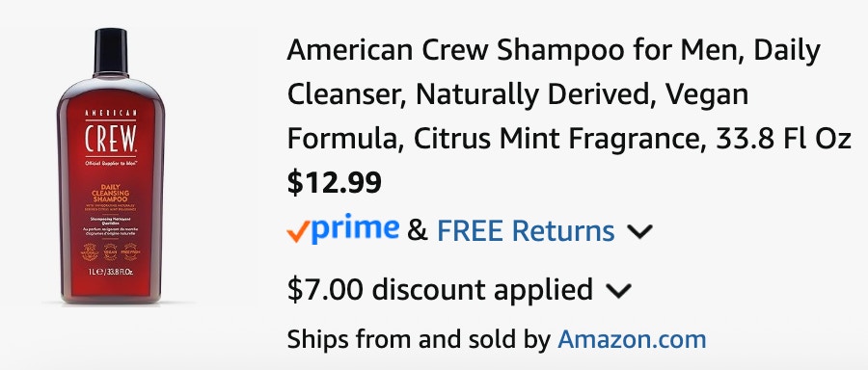This screenshot has width=868, height=370.
Task: Click the $12.99 price
Action: click(335, 182)
